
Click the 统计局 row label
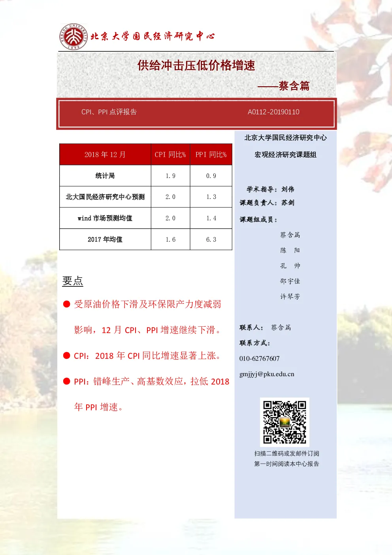pyautogui.click(x=105, y=176)
